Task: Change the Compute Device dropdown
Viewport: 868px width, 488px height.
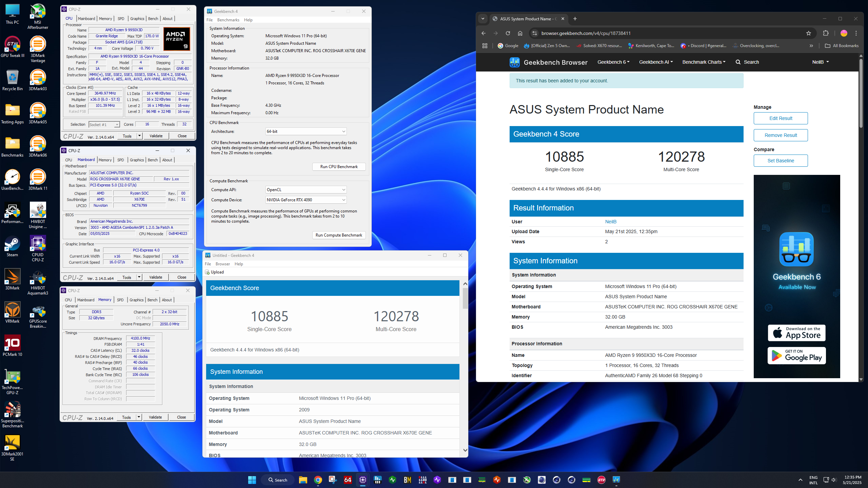Action: (306, 200)
